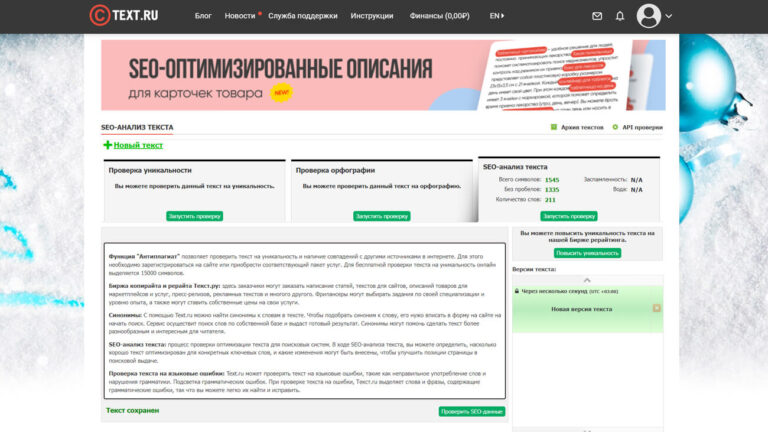
Task: Click the SEO-оптимизированные описания banner
Action: (x=383, y=75)
